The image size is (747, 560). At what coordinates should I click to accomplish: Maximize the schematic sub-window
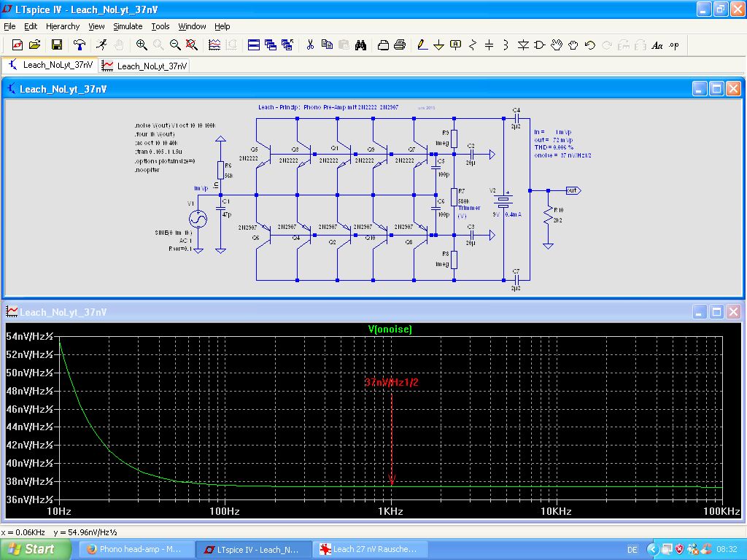click(x=716, y=89)
